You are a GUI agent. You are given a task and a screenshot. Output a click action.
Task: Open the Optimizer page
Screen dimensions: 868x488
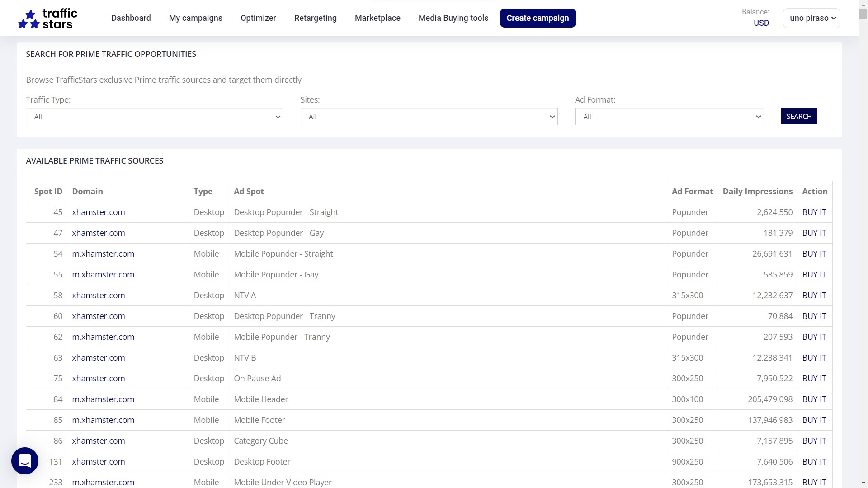[x=258, y=18]
